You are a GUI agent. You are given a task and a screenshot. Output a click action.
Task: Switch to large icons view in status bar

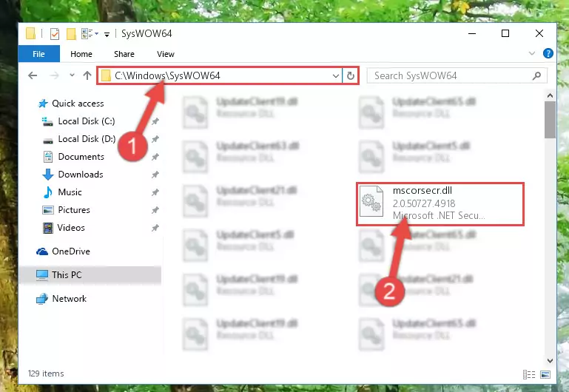point(545,374)
